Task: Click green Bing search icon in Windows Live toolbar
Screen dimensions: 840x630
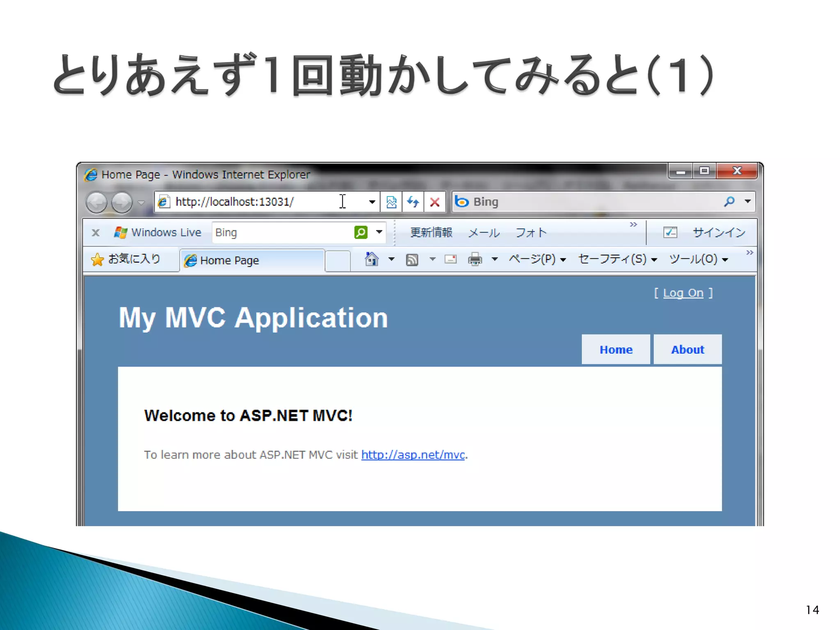Action: tap(361, 233)
